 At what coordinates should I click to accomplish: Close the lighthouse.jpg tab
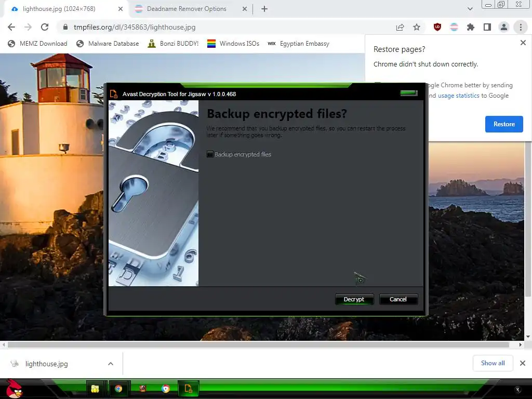coord(121,9)
